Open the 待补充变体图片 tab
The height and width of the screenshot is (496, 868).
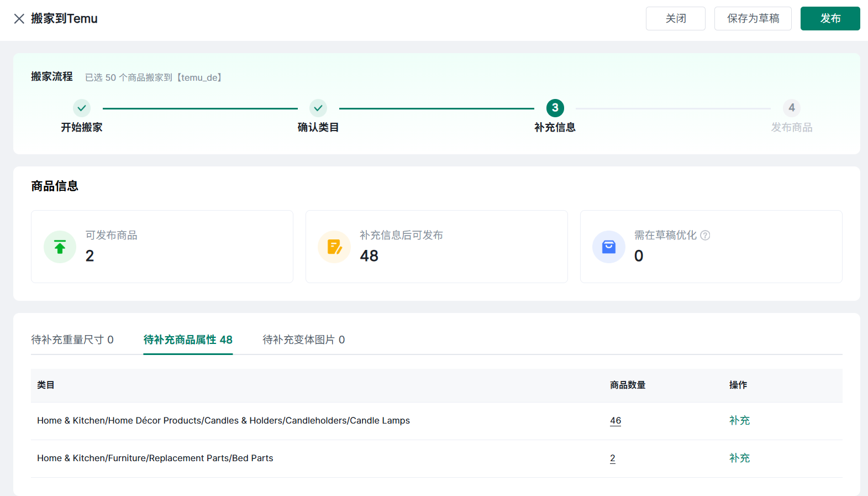tap(303, 340)
